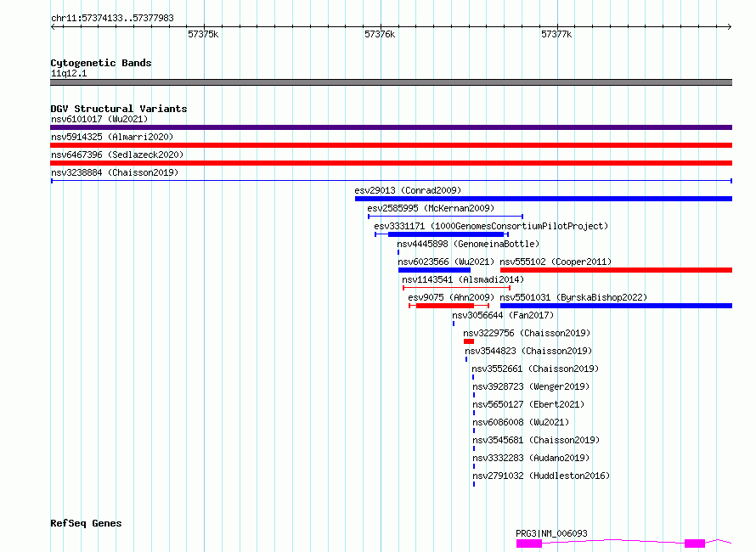
Task: Click the grey 11q12.1 cytogenetic band bar
Action: point(391,82)
